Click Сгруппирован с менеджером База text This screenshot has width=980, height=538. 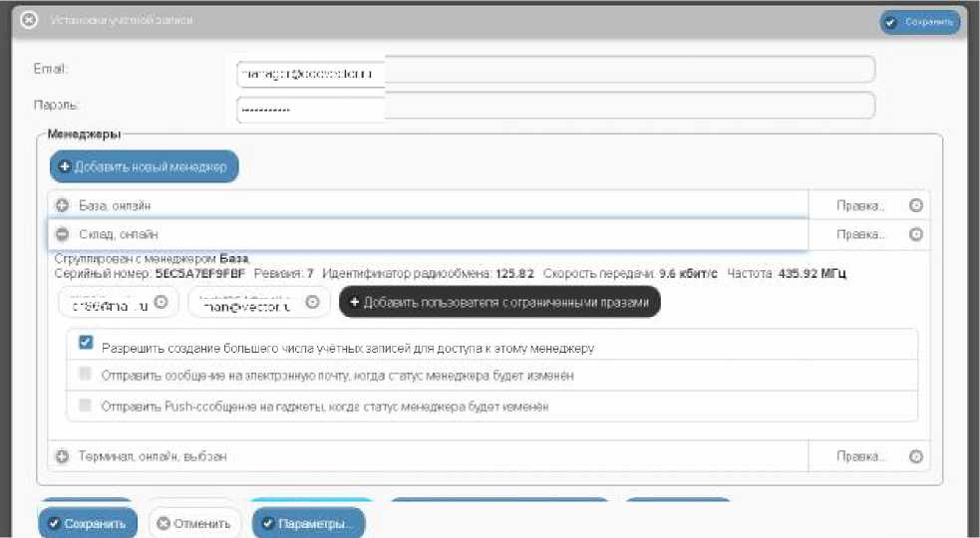[152, 258]
